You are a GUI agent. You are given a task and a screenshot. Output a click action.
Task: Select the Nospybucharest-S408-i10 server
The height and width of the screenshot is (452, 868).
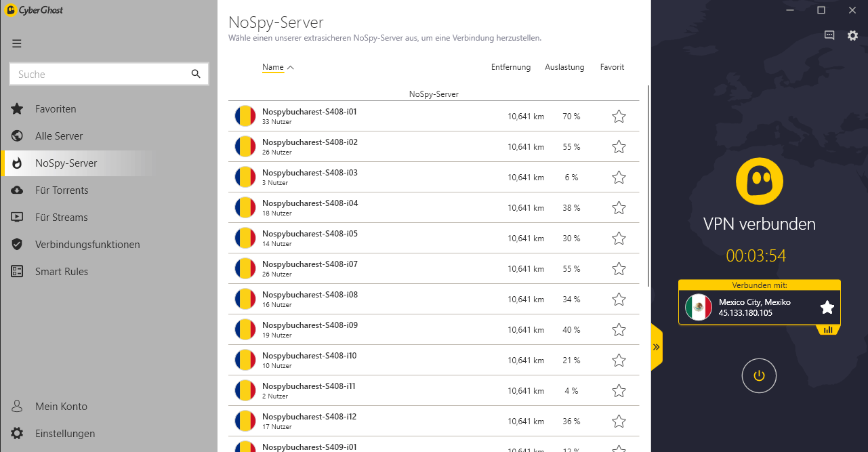(434, 361)
